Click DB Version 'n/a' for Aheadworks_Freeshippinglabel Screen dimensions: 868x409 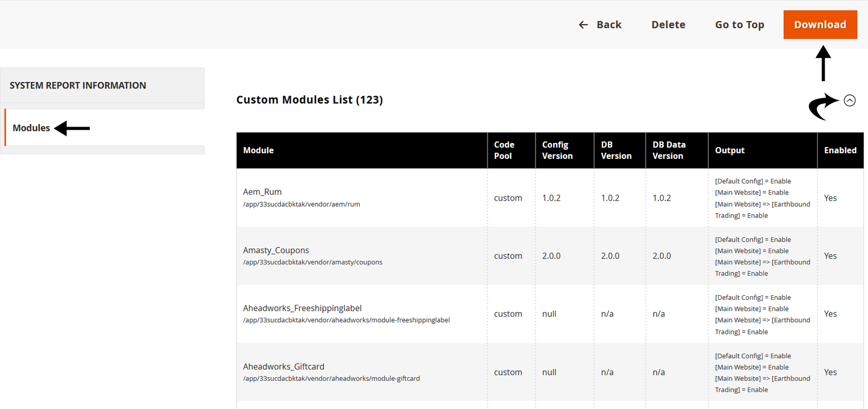tap(607, 314)
